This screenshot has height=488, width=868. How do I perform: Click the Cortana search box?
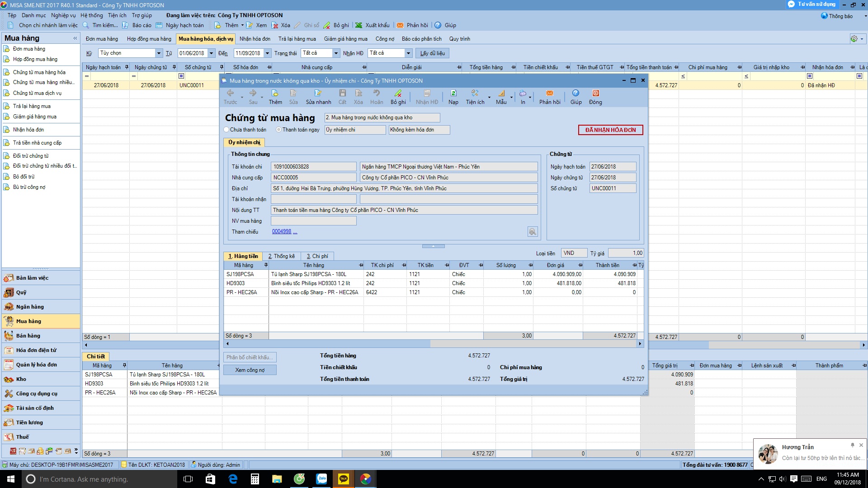(x=100, y=479)
